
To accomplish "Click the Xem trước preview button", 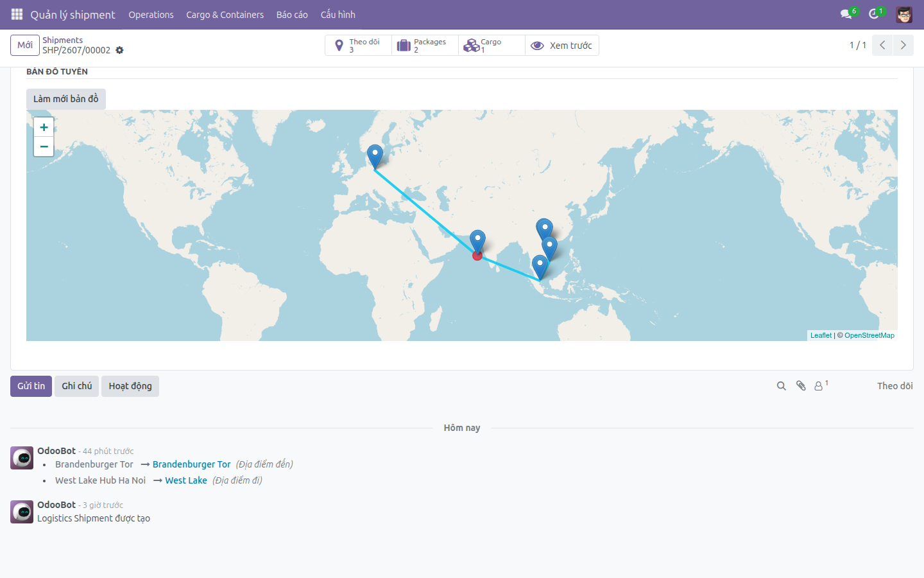I will click(562, 45).
